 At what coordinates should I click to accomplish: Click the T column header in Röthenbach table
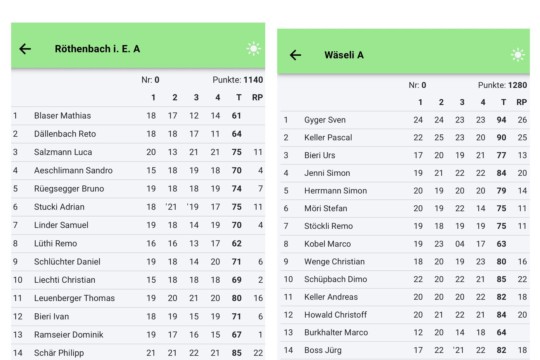239,97
